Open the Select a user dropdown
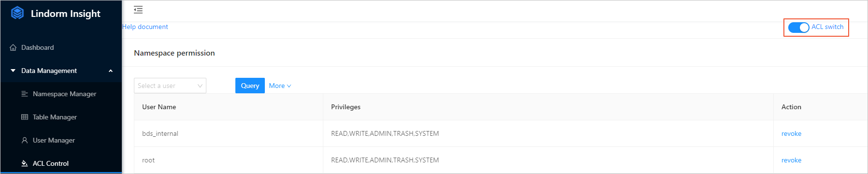868x174 pixels. pos(170,86)
